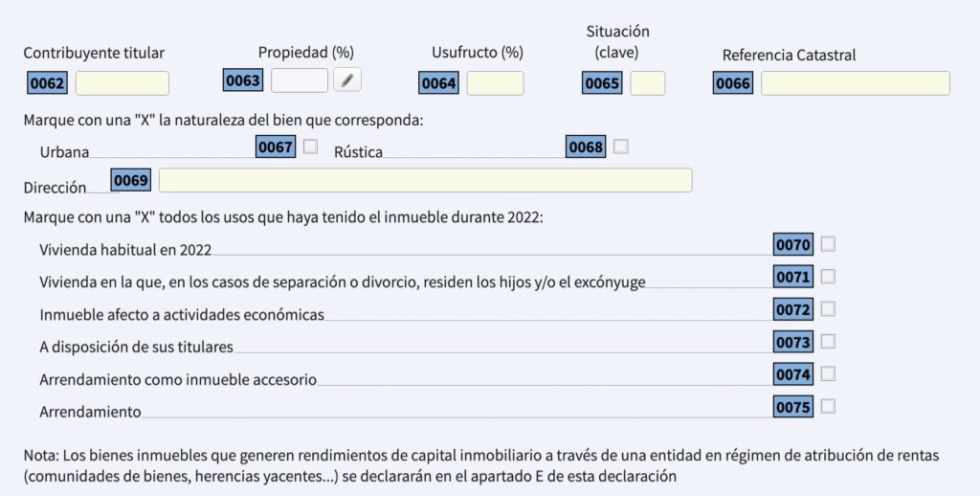The image size is (980, 496).
Task: Check the Rústica checkbox 0068
Action: pos(620,147)
